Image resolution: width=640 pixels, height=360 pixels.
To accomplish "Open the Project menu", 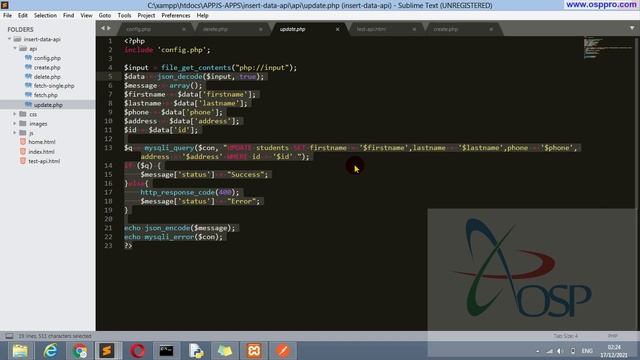I will click(146, 16).
